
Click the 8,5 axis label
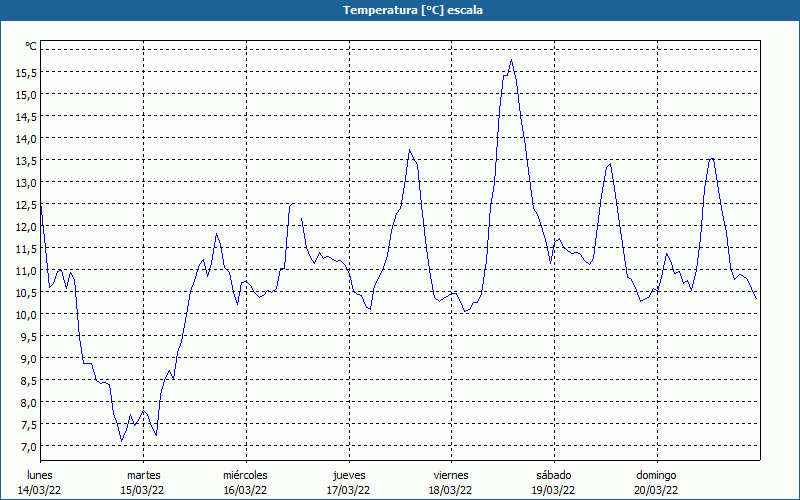point(28,381)
